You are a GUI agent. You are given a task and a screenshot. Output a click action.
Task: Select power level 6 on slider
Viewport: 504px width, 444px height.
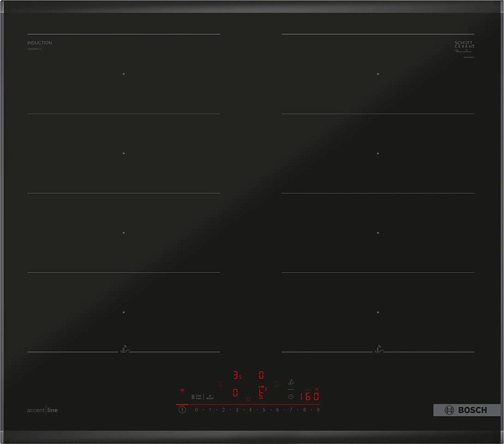(x=277, y=410)
